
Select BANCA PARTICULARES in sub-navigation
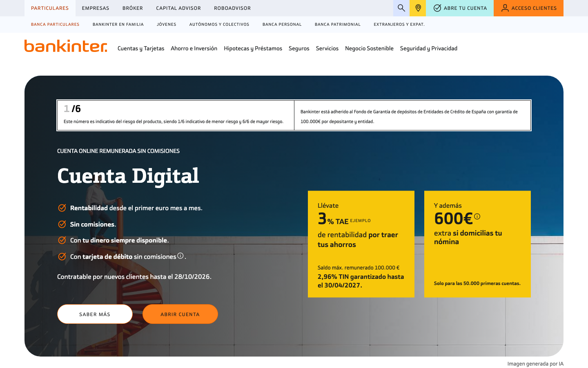(x=55, y=25)
